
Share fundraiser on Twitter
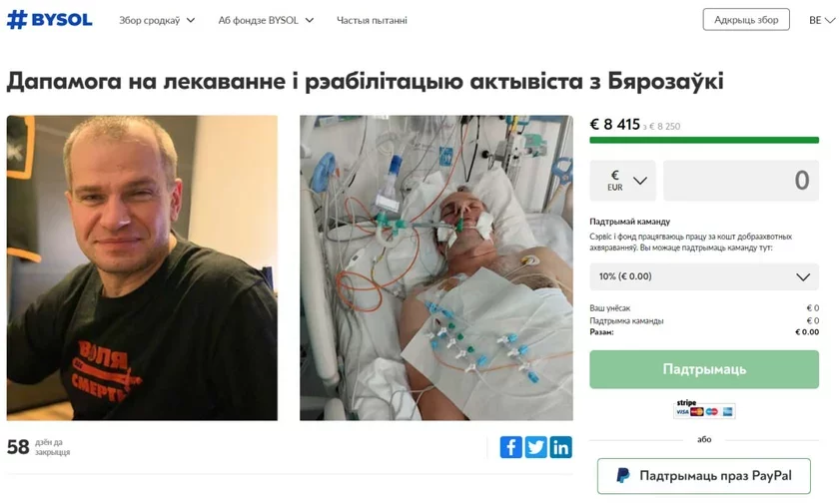point(535,447)
